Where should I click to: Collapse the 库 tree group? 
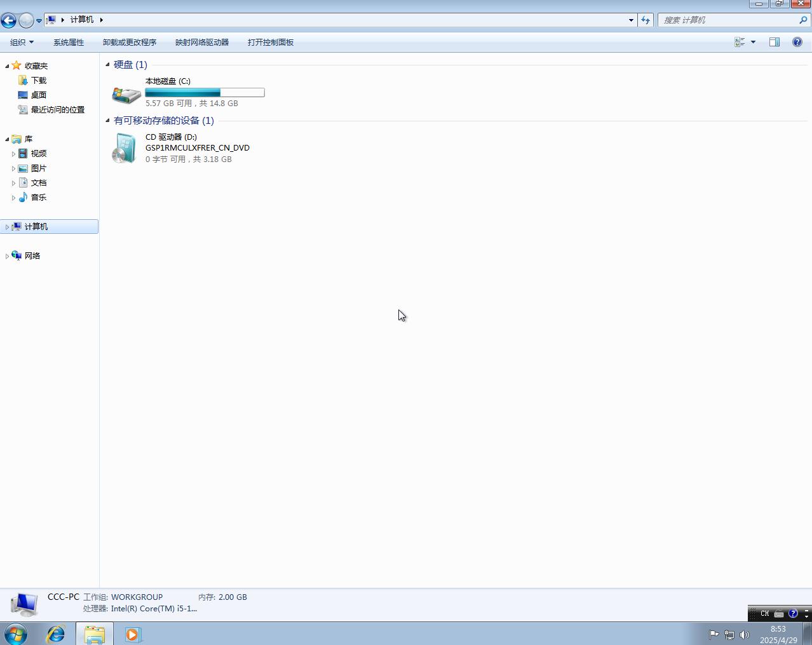coord(7,139)
